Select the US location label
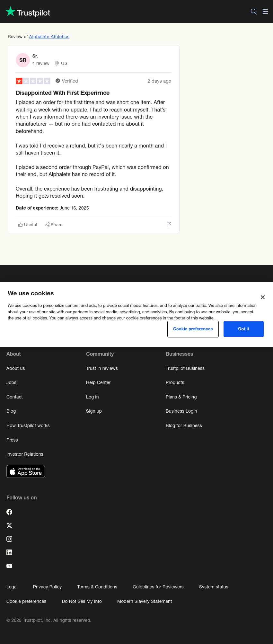Screen dimensions: 273x644 click(64, 63)
